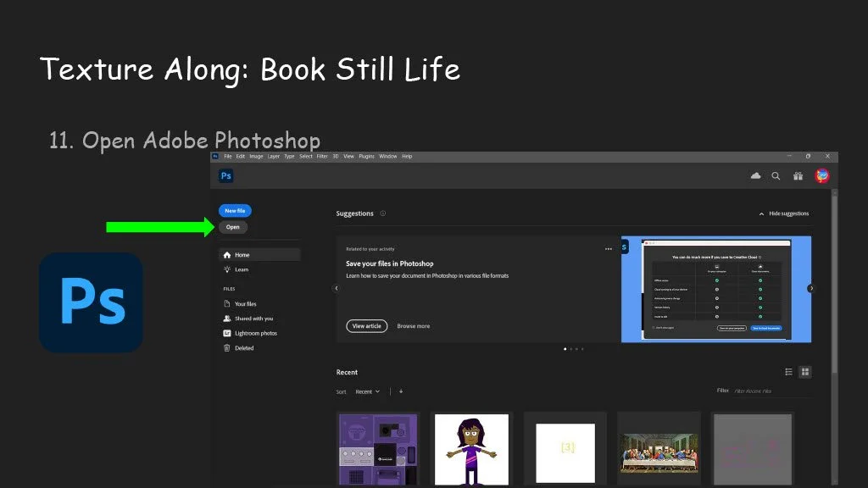Open the Edit menu

[x=240, y=157]
